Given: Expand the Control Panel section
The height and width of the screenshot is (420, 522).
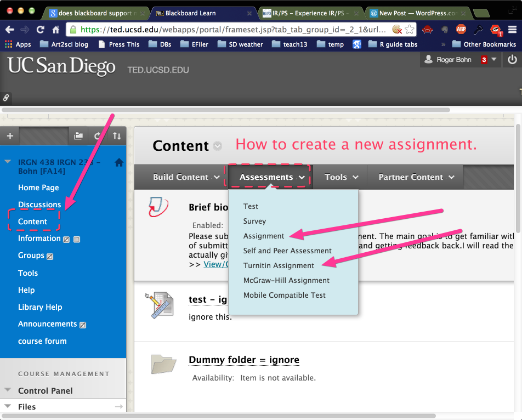Looking at the screenshot, I should pyautogui.click(x=8, y=390).
